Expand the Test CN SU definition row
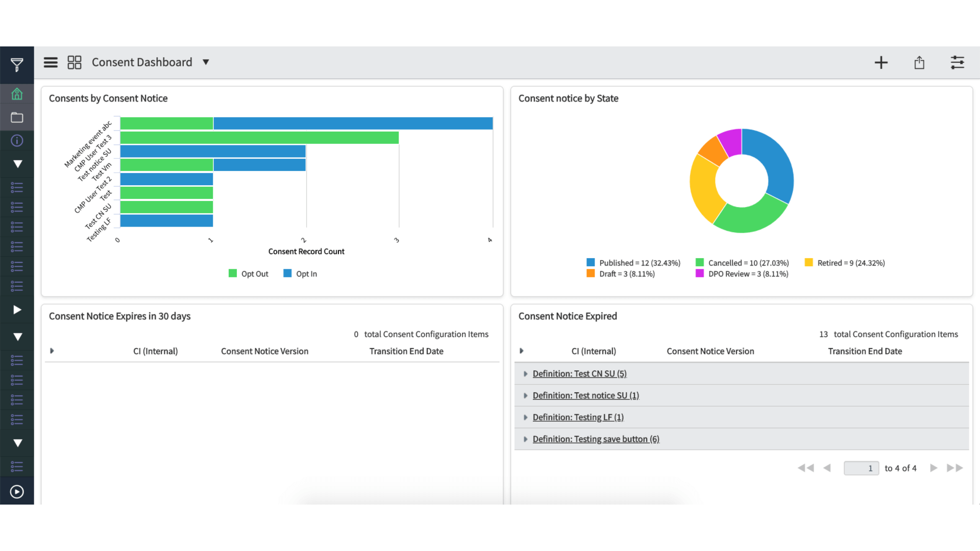The image size is (980, 551). pyautogui.click(x=525, y=374)
